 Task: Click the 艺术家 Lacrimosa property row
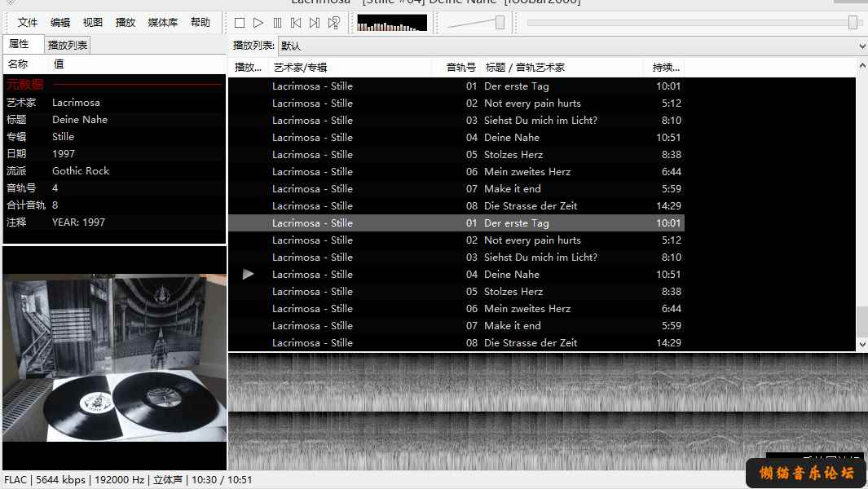tap(114, 103)
